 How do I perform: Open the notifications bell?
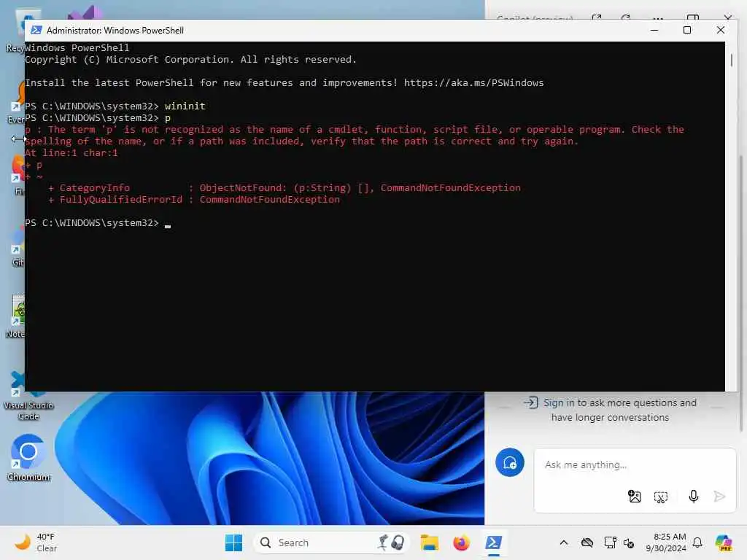(x=697, y=542)
